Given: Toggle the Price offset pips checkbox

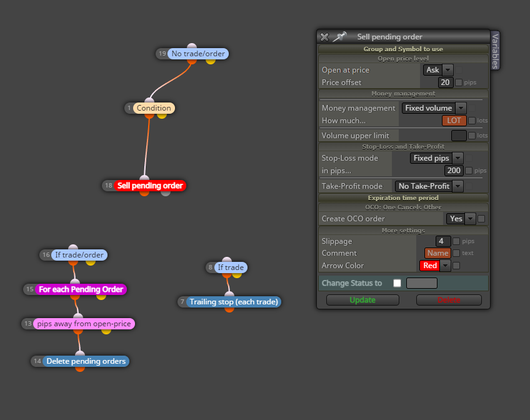Looking at the screenshot, I should coord(459,82).
